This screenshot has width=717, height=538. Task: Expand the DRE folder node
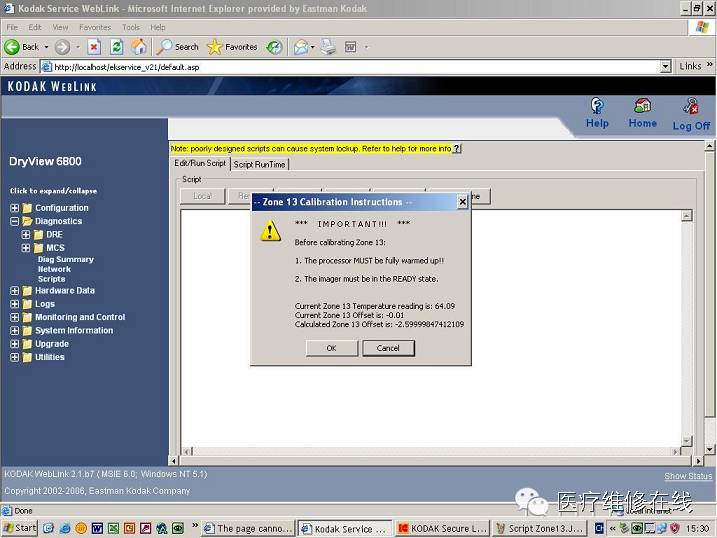26,234
